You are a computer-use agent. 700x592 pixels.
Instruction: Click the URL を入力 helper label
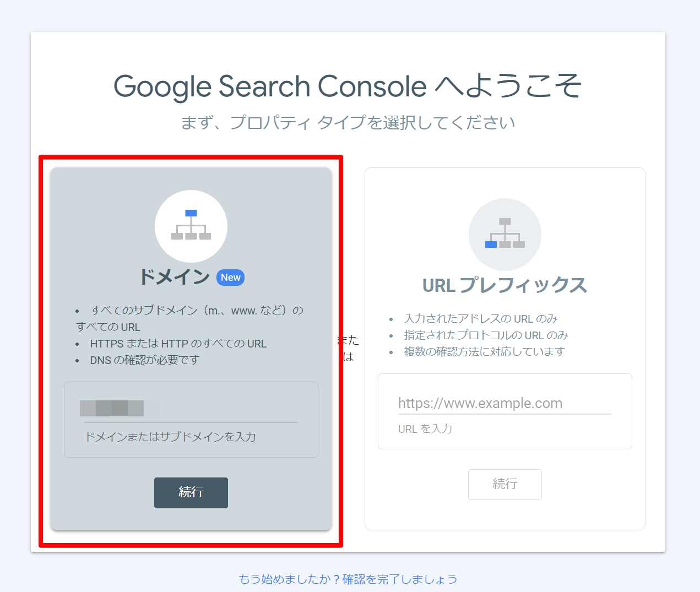point(425,428)
